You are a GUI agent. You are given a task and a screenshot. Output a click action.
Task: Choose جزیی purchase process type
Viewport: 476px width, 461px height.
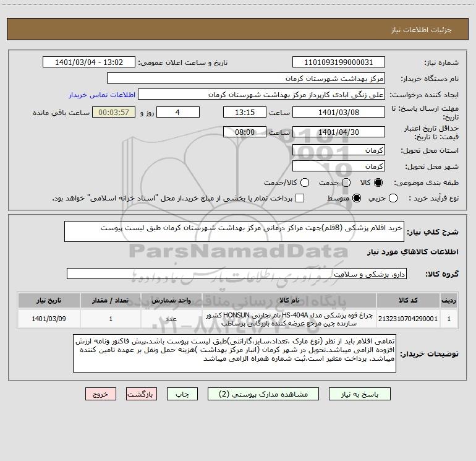point(393,198)
